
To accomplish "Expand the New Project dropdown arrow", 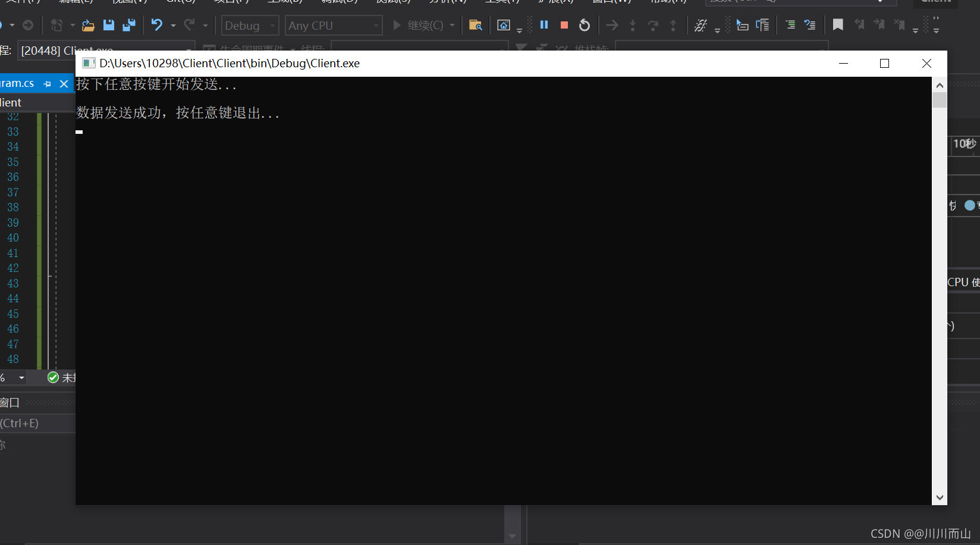I will point(73,26).
